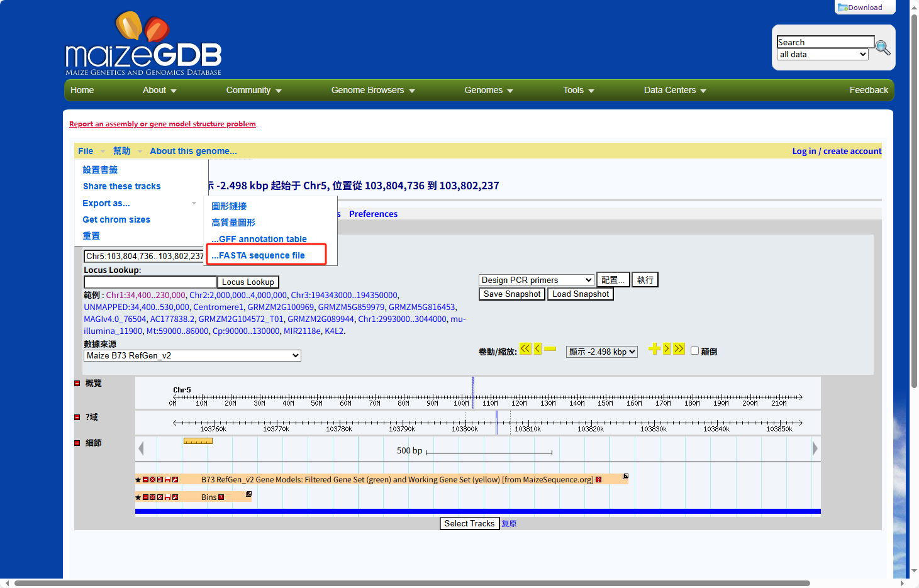The width and height of the screenshot is (919, 588).
Task: Configure Bins track with wrench icon
Action: click(x=175, y=497)
